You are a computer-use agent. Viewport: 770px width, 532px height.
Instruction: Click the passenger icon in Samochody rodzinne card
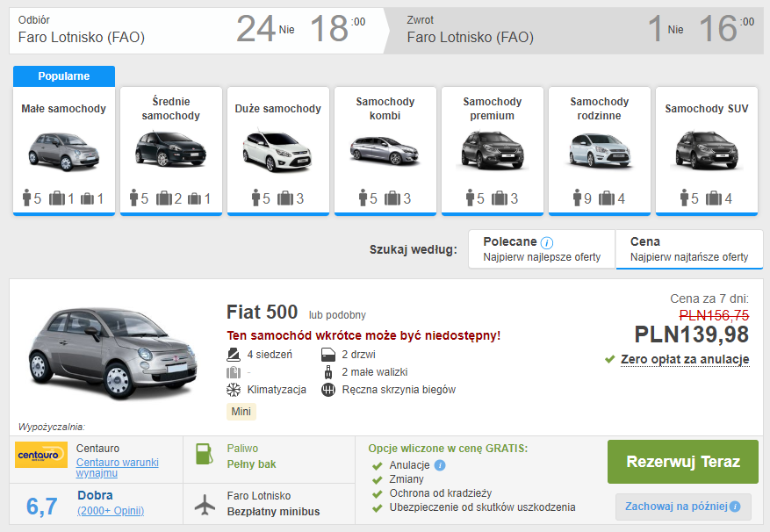coord(577,198)
